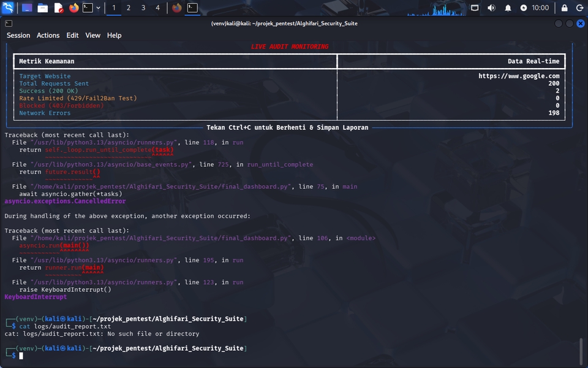Open the Kali dragon applications menu
Screen dimensions: 588x368
[8, 7]
